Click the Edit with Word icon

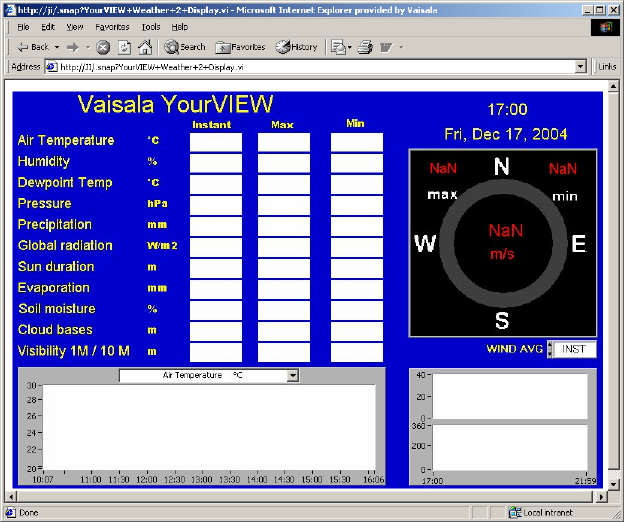click(386, 47)
